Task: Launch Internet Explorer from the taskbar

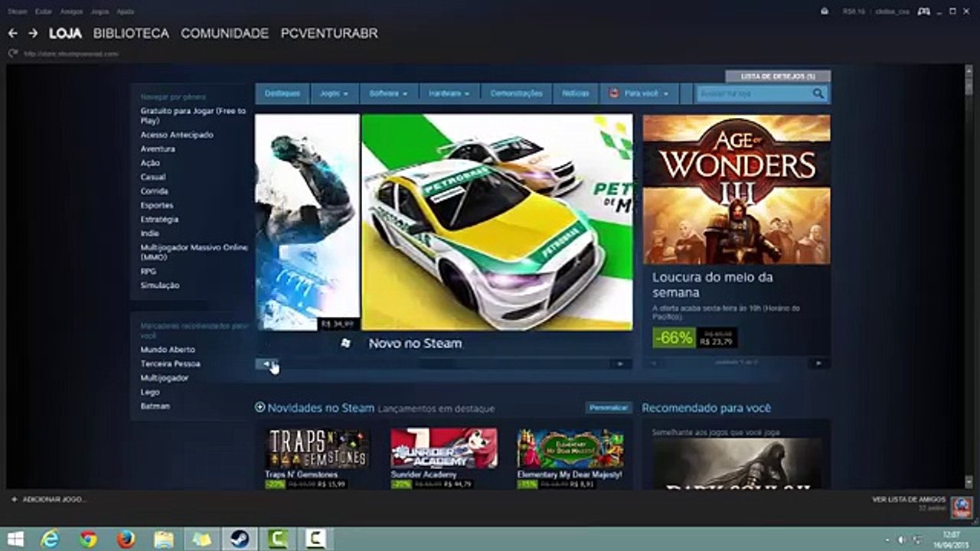Action: (51, 540)
